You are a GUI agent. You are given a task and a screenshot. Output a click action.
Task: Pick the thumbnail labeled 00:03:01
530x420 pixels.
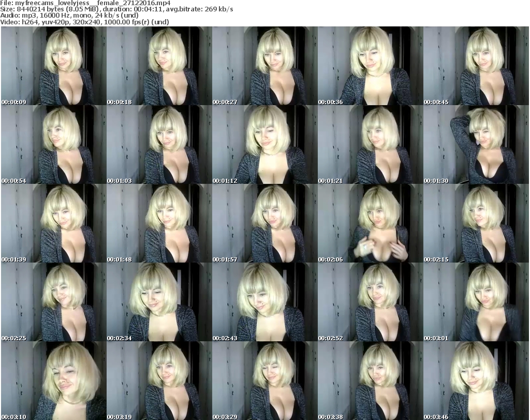pyautogui.click(x=476, y=302)
